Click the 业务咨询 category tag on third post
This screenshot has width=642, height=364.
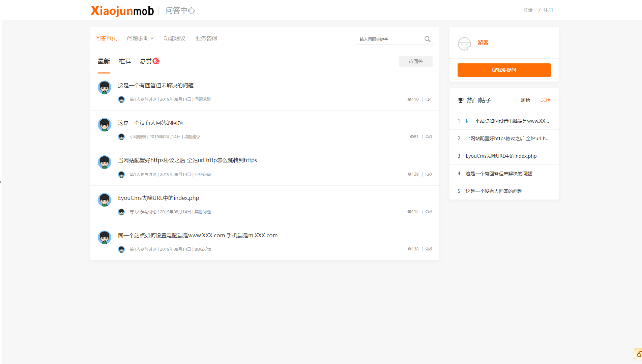pyautogui.click(x=203, y=175)
